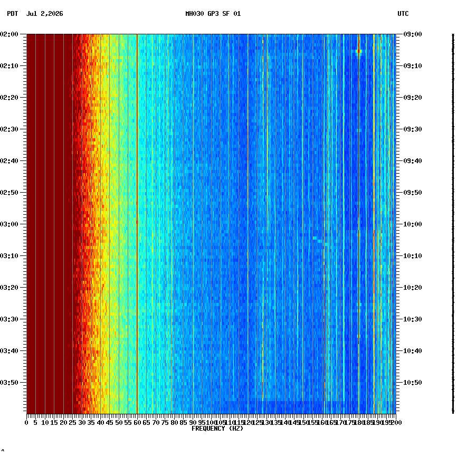Image resolution: width=476 pixels, height=456 pixels.
Task: Click the '35' frequency axis label
Action: (x=91, y=423)
